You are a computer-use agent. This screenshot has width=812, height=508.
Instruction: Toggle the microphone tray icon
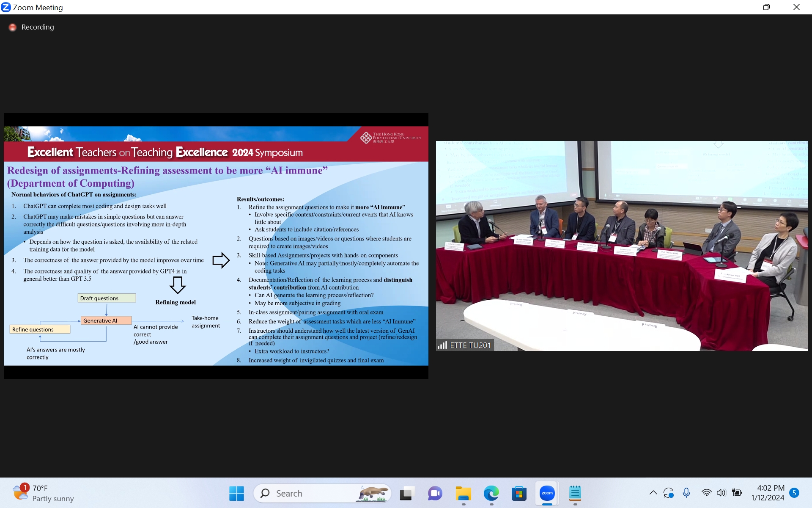click(686, 492)
